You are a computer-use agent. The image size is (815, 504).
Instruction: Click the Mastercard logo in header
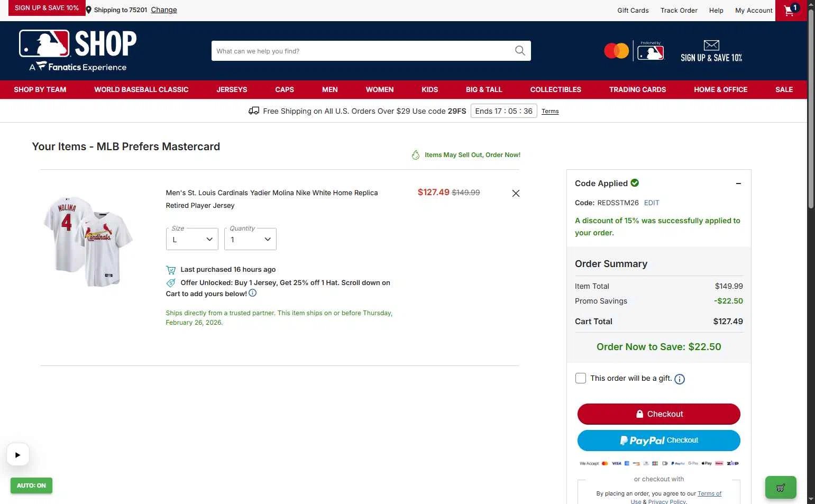[x=616, y=51]
